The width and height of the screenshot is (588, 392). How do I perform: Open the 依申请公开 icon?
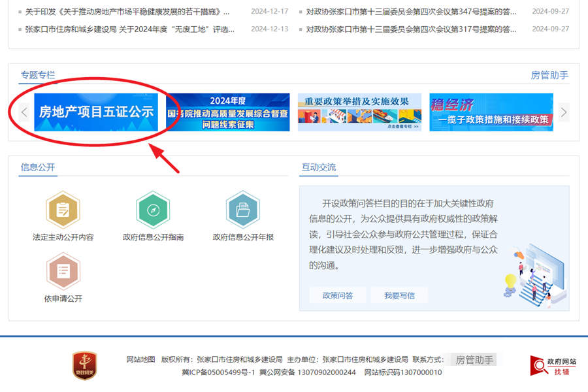pos(63,272)
